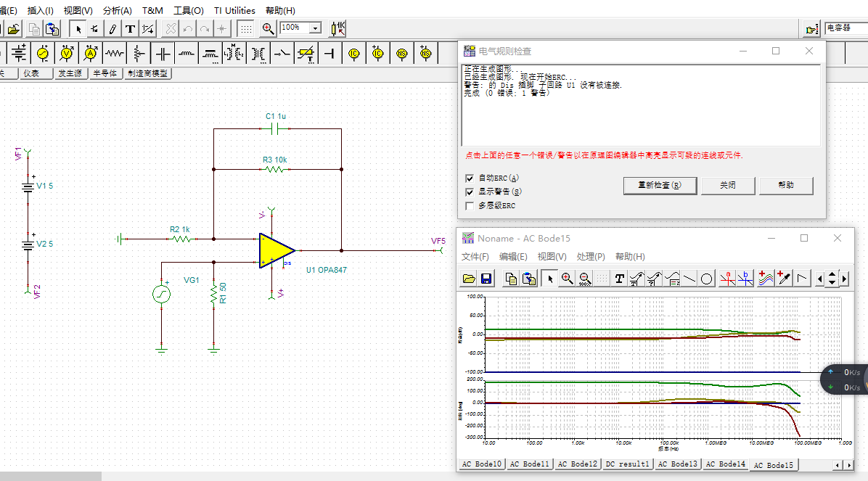Select the ammeter component icon
The height and width of the screenshot is (481, 868).
tap(91, 54)
